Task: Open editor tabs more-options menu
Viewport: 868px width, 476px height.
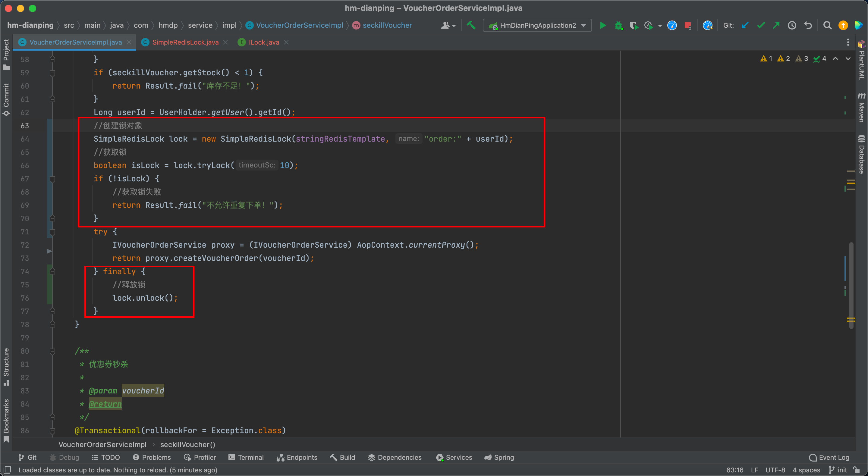Action: click(x=848, y=42)
